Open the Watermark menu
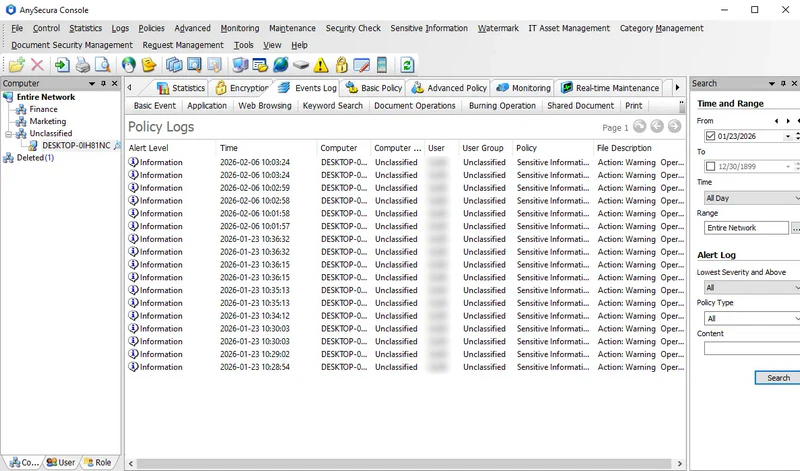 tap(498, 28)
